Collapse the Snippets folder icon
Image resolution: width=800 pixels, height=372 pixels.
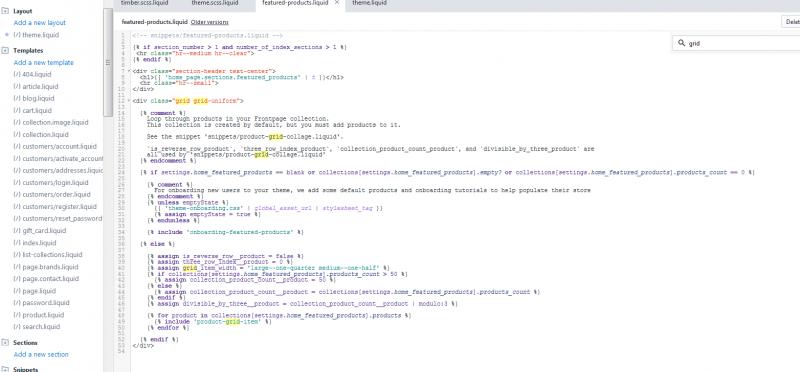pos(5,368)
